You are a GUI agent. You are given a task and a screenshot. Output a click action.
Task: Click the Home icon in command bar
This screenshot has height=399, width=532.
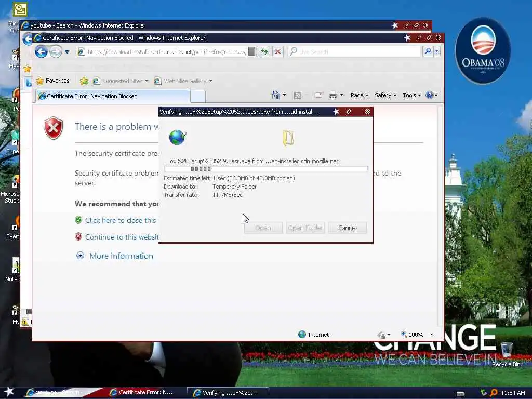pyautogui.click(x=276, y=95)
